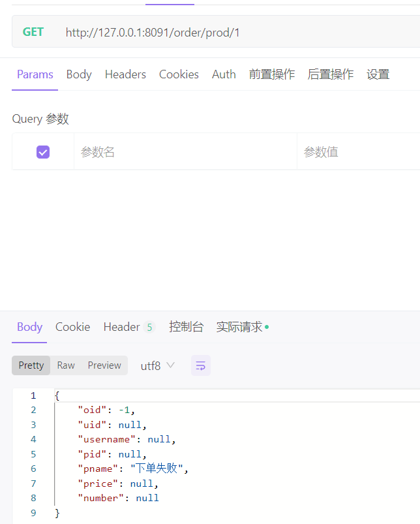Click the "下单失败" pname value
The width and height of the screenshot is (420, 524).
157,469
